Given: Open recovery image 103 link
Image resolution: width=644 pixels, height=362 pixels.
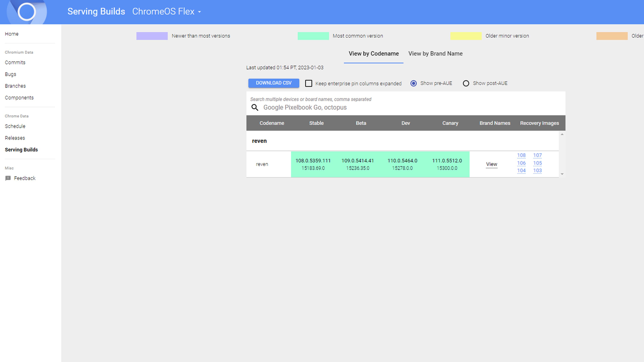Looking at the screenshot, I should (x=537, y=170).
